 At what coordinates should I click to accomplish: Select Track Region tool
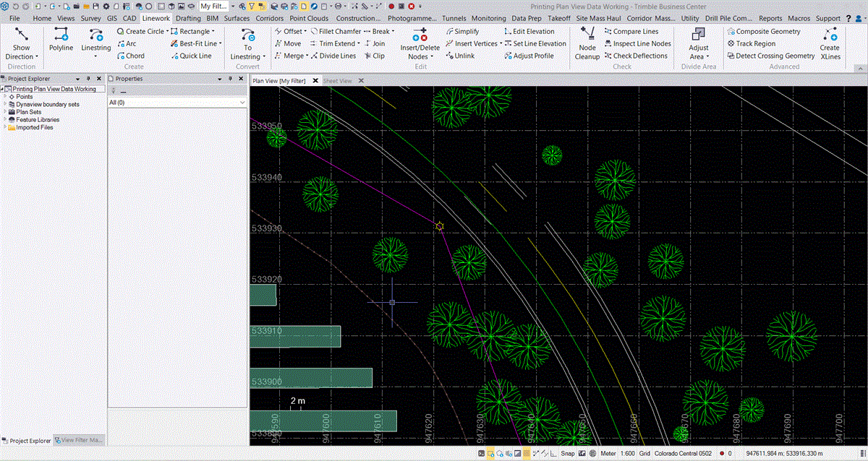click(751, 43)
